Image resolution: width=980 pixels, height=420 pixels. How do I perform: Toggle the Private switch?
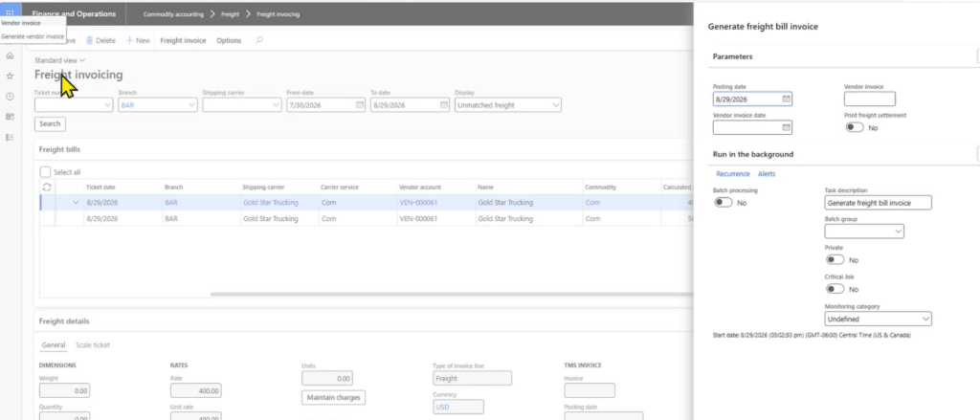[835, 260]
